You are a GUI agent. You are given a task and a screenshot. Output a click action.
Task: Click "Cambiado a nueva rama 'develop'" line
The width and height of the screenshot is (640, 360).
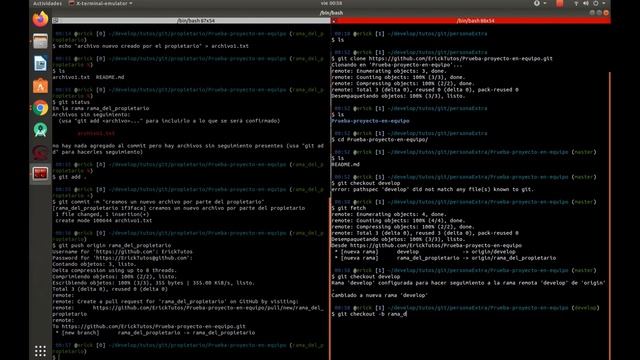[379, 295]
